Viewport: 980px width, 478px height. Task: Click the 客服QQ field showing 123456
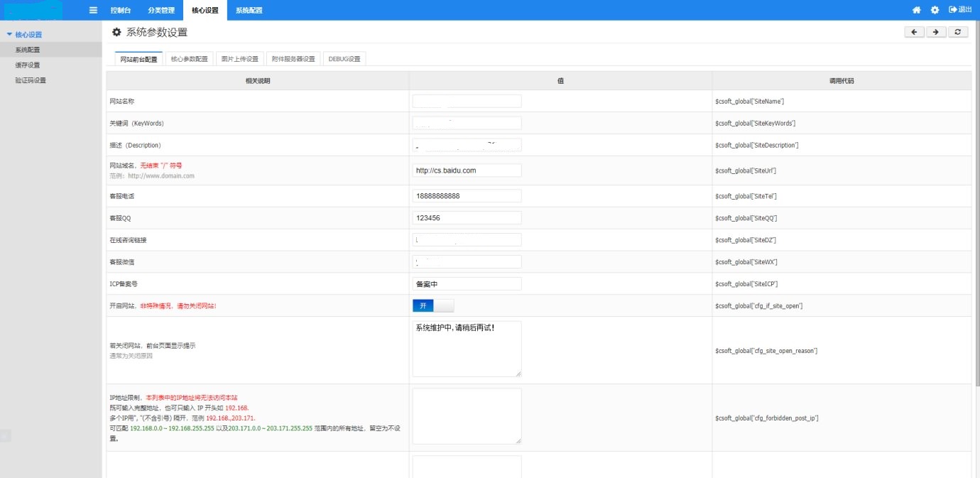pyautogui.click(x=467, y=218)
